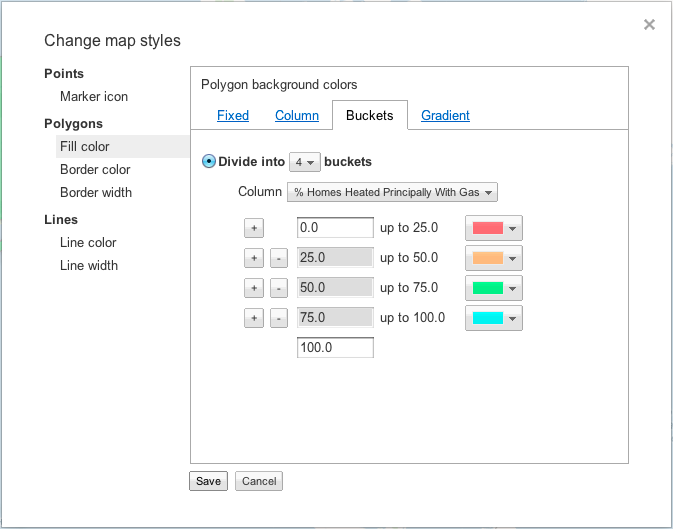Click the plus button on the 75.0 row
673x529 pixels.
tap(254, 318)
